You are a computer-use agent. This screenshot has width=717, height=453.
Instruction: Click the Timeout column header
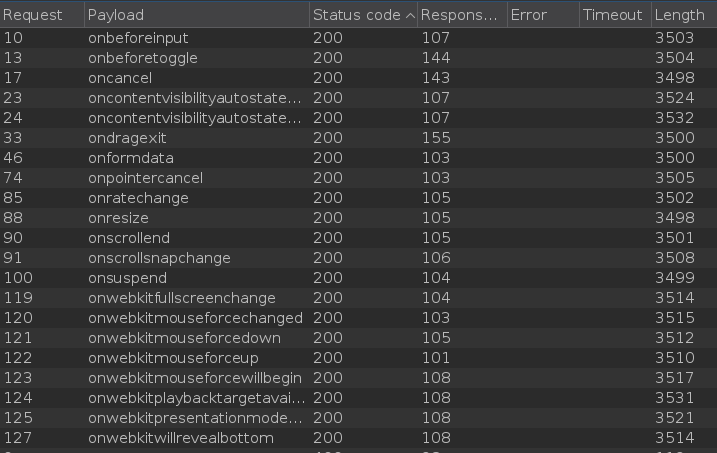pos(612,15)
